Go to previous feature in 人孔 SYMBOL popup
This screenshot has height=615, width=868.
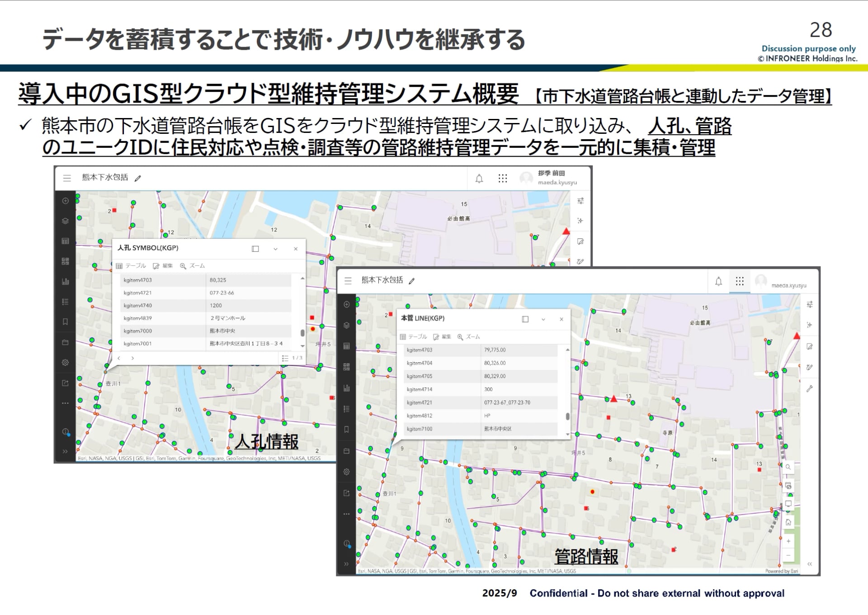pos(119,358)
